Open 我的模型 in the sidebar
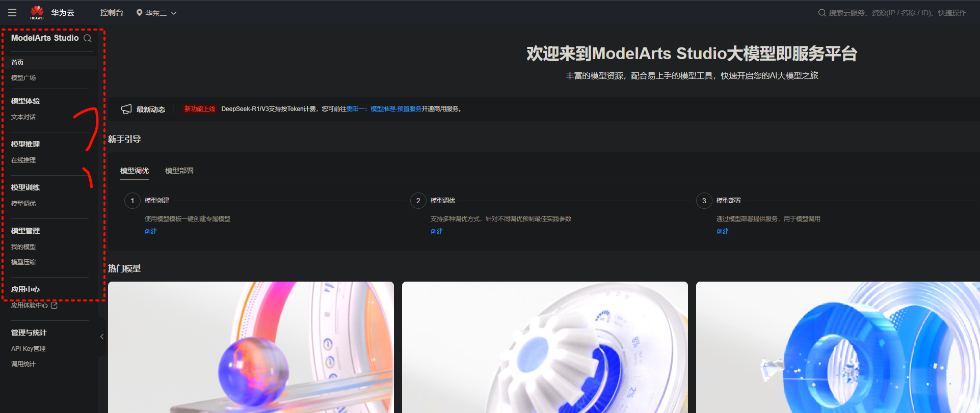980x413 pixels. click(23, 247)
